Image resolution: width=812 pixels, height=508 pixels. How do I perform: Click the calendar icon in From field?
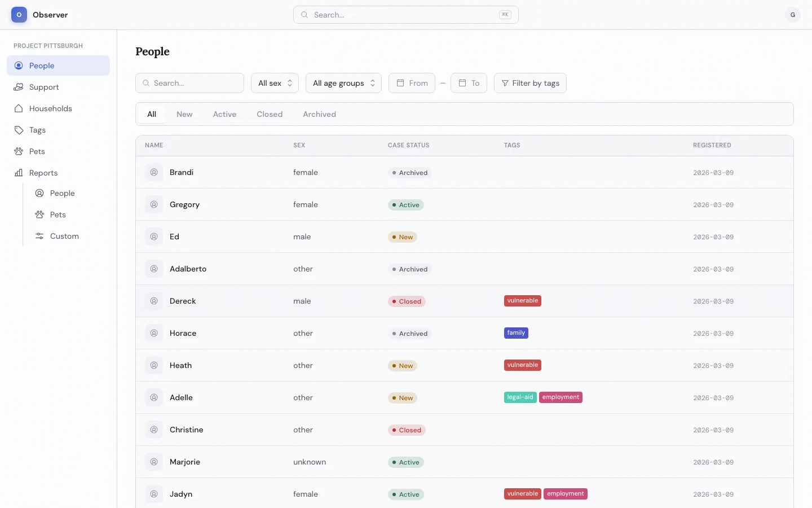(x=400, y=83)
